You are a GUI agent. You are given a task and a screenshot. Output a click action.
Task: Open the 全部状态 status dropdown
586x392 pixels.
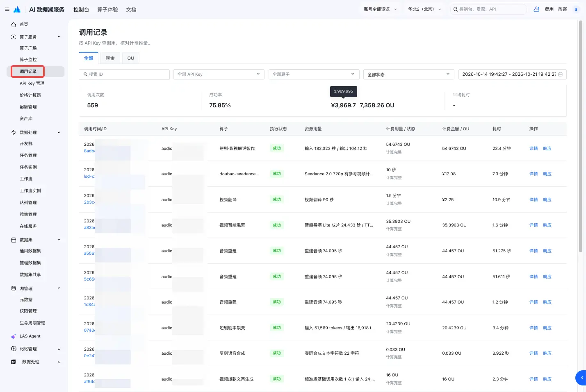tap(409, 74)
